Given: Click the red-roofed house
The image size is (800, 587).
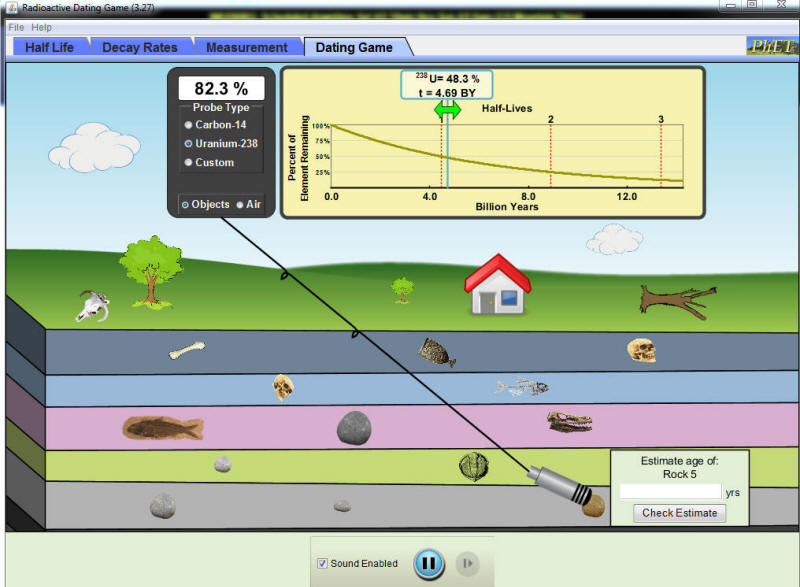Looking at the screenshot, I should coord(497,284).
